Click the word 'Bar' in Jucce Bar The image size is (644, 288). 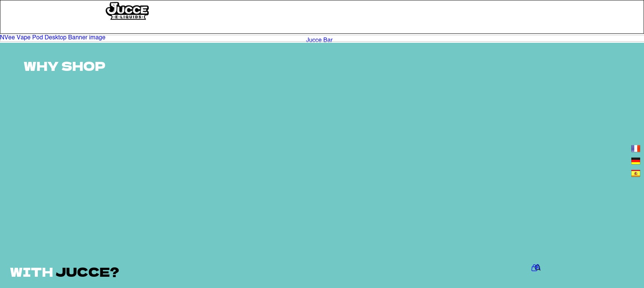(328, 40)
